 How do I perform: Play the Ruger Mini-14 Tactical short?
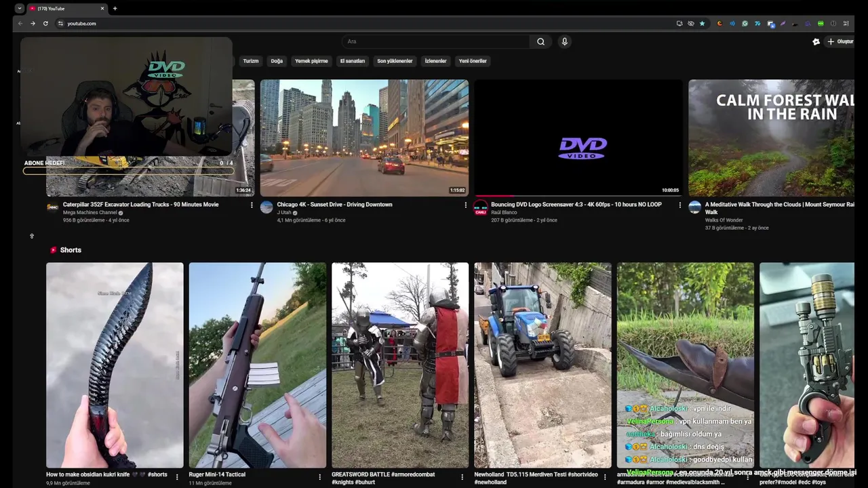[257, 365]
